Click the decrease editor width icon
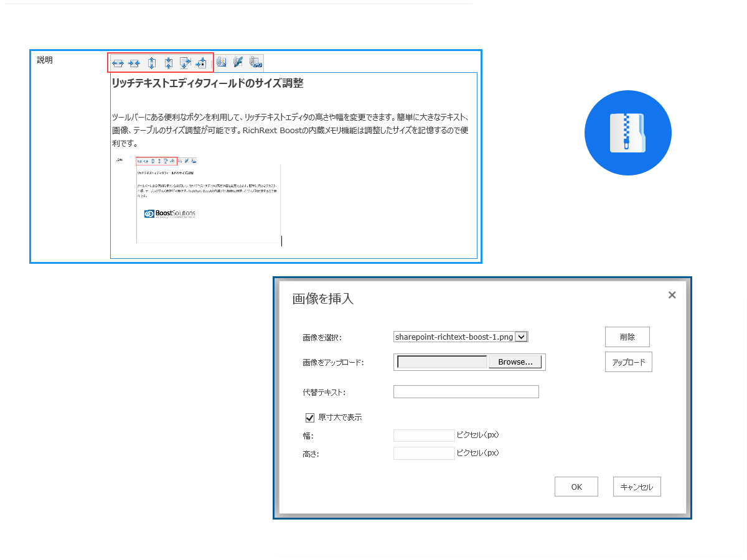 (x=134, y=63)
